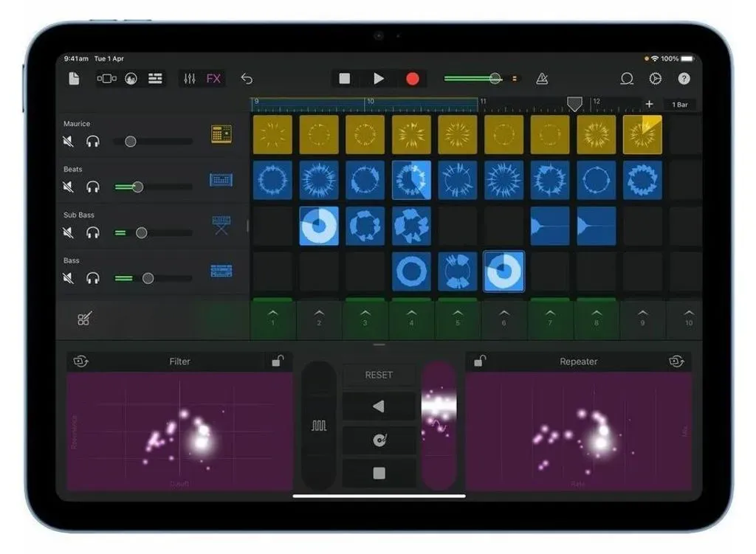Image resolution: width=756 pixels, height=554 pixels.
Task: Activate the Tape Stop effect button
Action: tap(379, 473)
